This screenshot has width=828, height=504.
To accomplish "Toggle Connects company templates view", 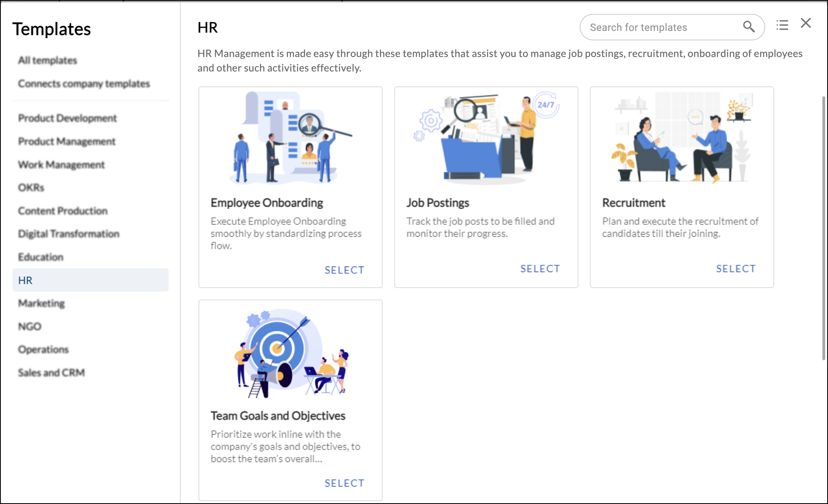I will click(x=85, y=84).
